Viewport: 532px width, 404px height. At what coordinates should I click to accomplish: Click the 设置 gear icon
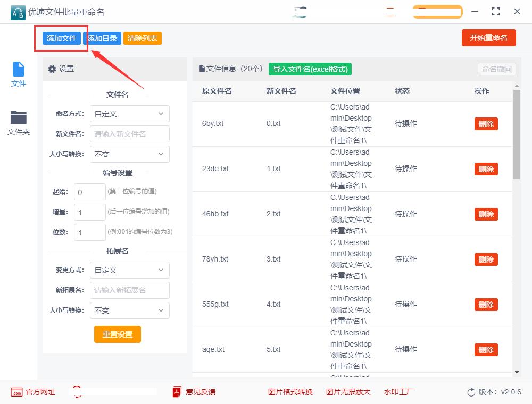[52, 69]
